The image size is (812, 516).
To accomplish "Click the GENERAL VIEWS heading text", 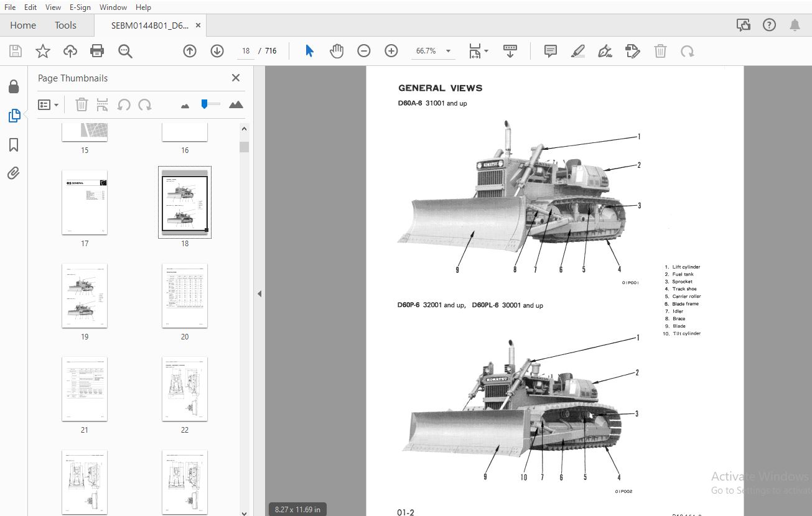I will point(440,88).
